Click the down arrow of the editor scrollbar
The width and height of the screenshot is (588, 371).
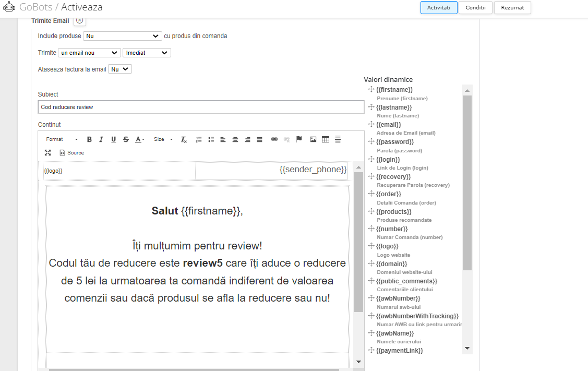[358, 362]
